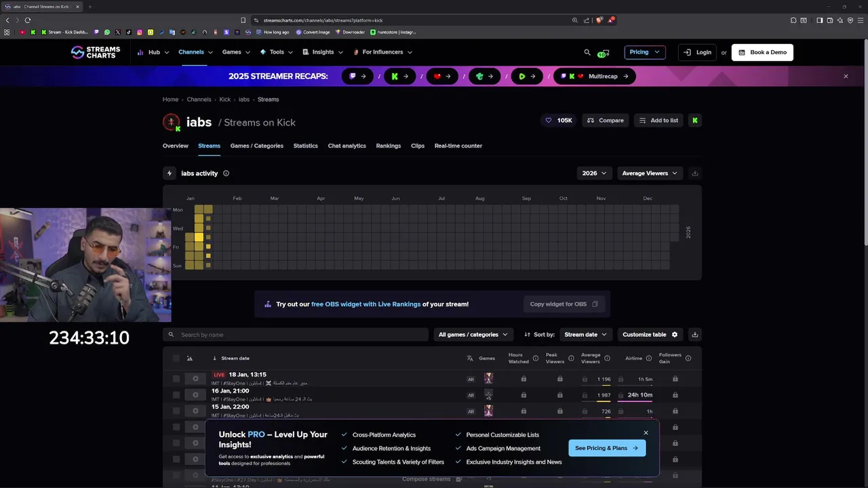Click the Hours Watched info icon
Image resolution: width=868 pixels, height=488 pixels.
pos(536,358)
